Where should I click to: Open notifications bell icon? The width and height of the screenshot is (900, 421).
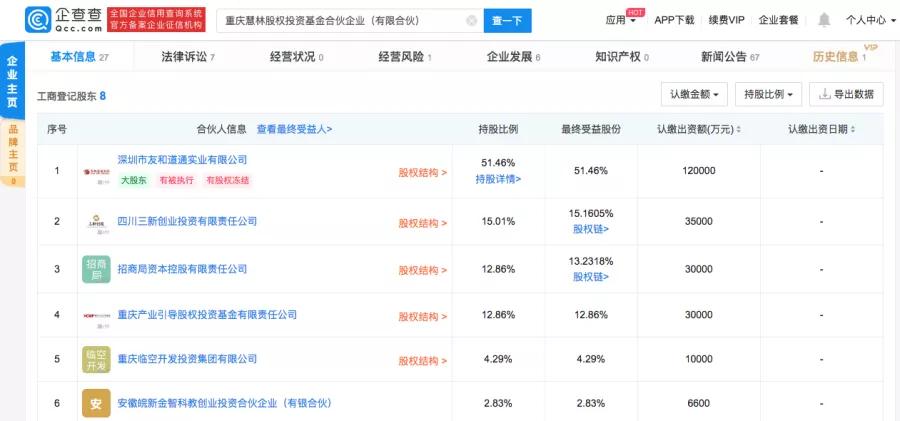click(x=824, y=20)
